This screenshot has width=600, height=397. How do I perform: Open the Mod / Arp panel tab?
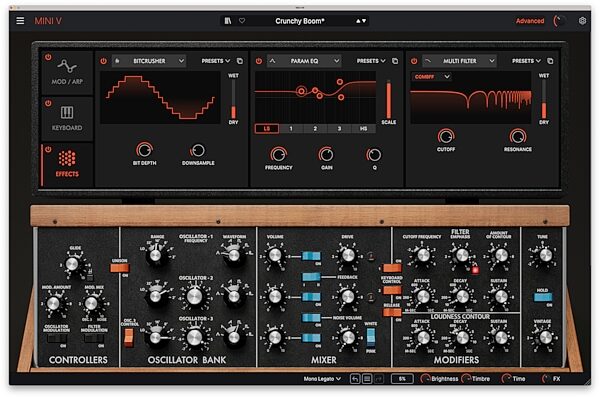[x=67, y=73]
